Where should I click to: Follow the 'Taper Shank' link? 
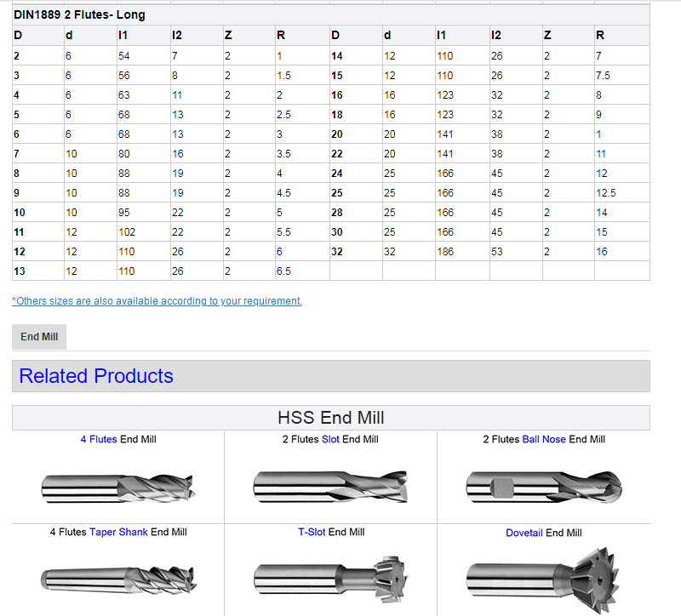tap(118, 532)
